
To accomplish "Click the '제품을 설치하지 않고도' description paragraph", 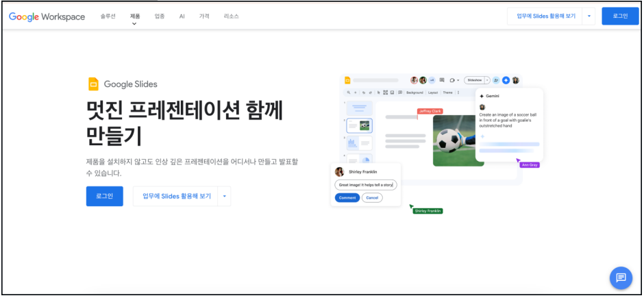I will coord(193,166).
